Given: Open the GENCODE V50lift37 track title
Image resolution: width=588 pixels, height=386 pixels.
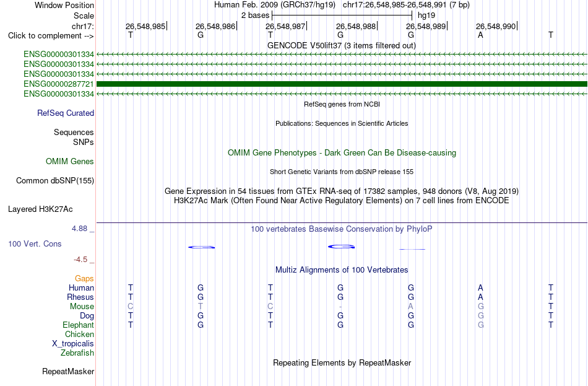Looking at the screenshot, I should (341, 45).
